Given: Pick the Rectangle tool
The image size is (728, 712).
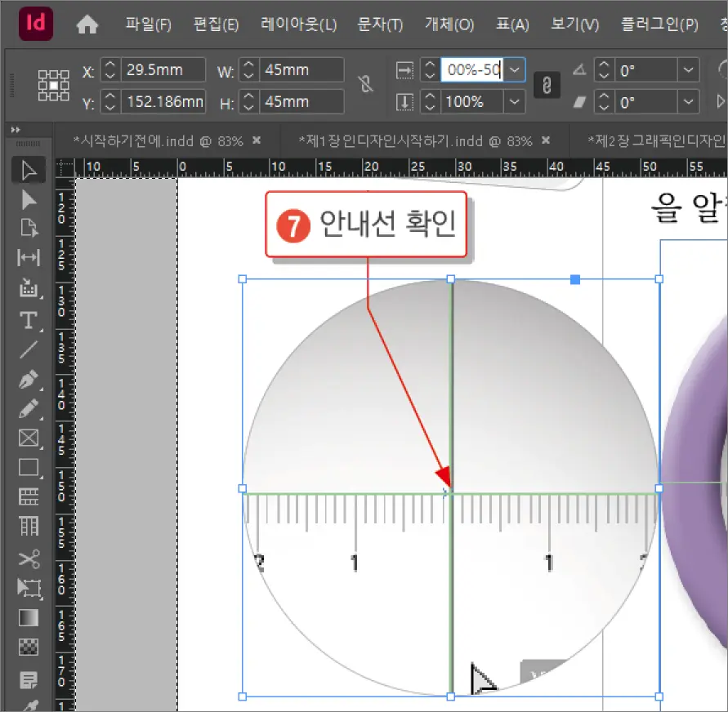Looking at the screenshot, I should click(x=29, y=468).
